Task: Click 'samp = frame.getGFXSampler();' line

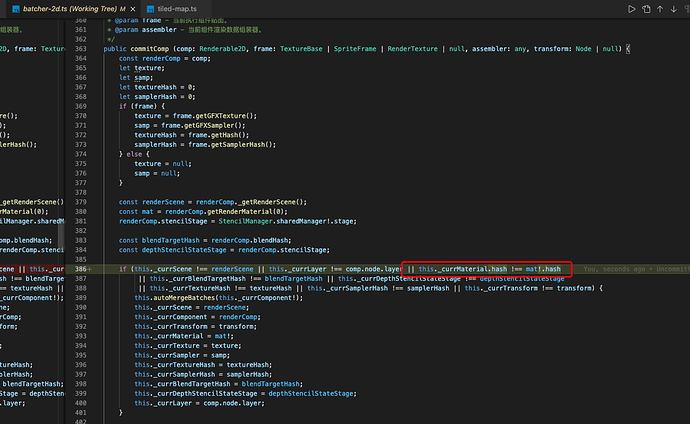Action: (x=190, y=126)
